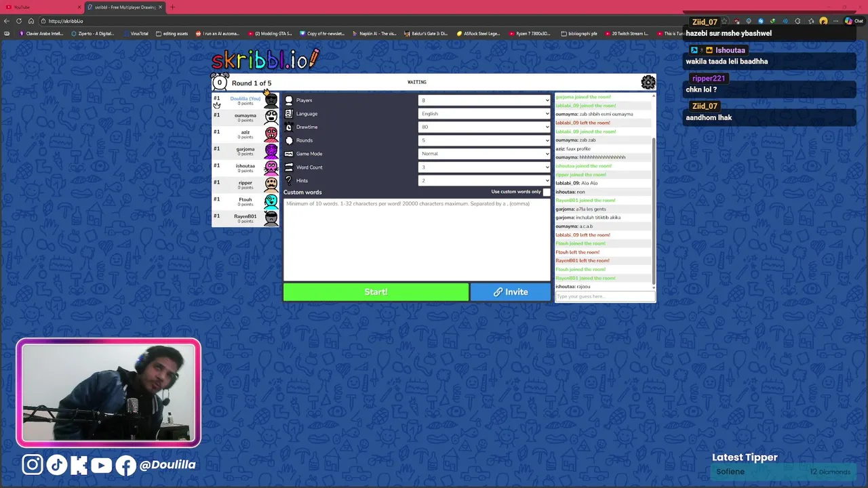
Task: Click RayenB01's gray avatar
Action: [x=271, y=218]
